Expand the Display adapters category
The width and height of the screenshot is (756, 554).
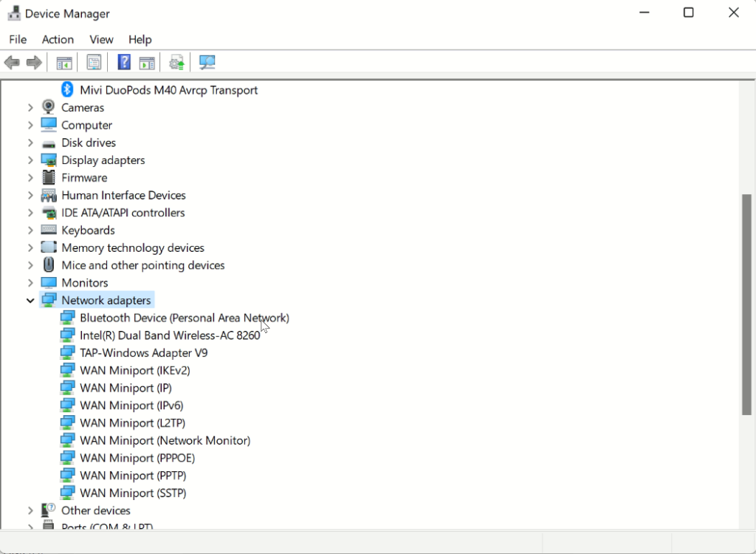click(30, 160)
